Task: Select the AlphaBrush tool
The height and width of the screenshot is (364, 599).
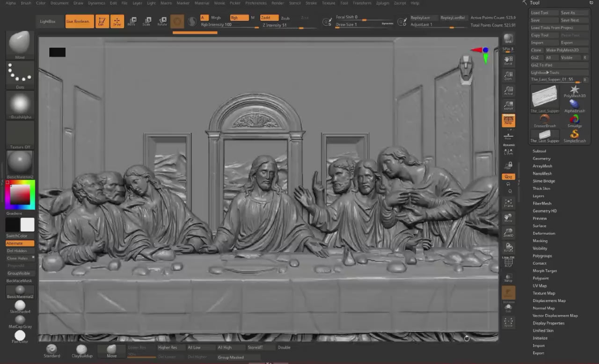Action: 574,106
